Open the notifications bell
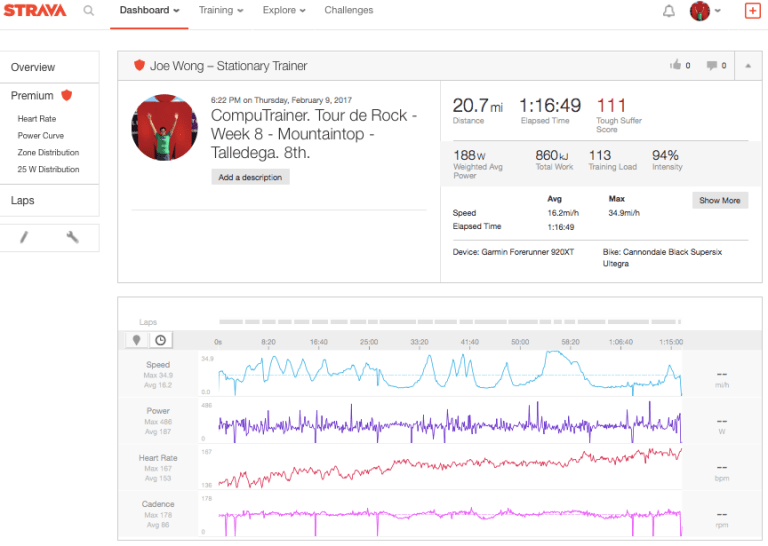 click(x=669, y=11)
